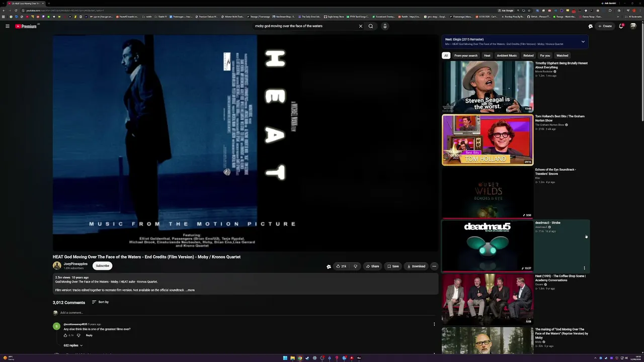Switch to the HEAT God Moving browser tab
This screenshot has width=644, height=362.
click(x=26, y=3)
